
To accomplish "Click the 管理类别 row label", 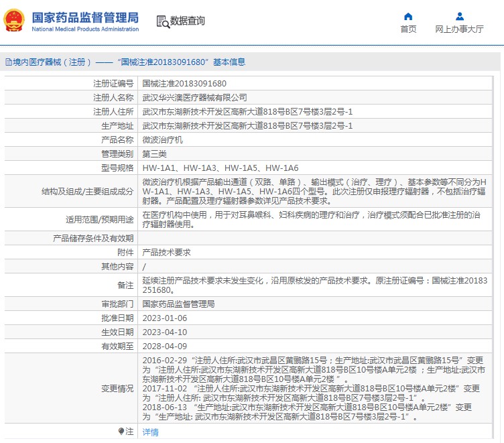I will (117, 153).
